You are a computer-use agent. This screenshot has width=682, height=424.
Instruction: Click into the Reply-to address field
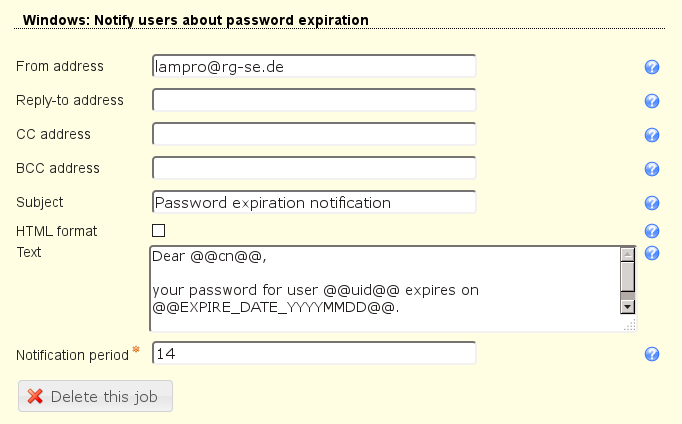pyautogui.click(x=314, y=100)
